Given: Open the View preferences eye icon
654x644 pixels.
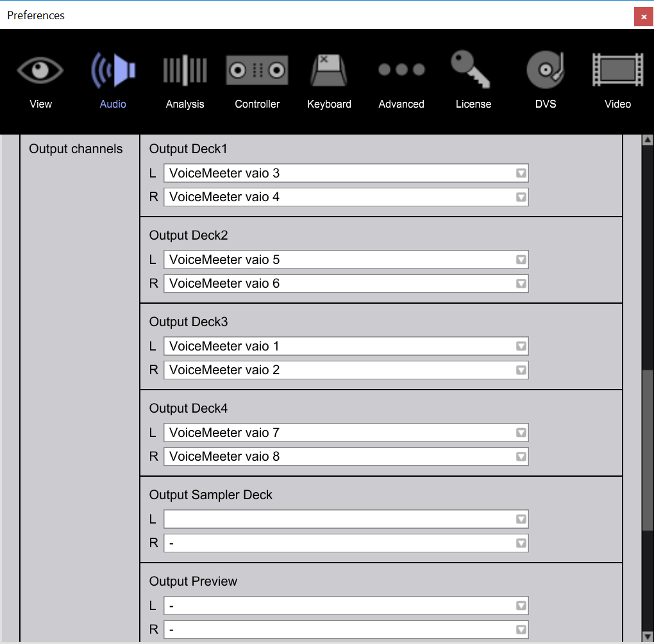Looking at the screenshot, I should pyautogui.click(x=40, y=70).
